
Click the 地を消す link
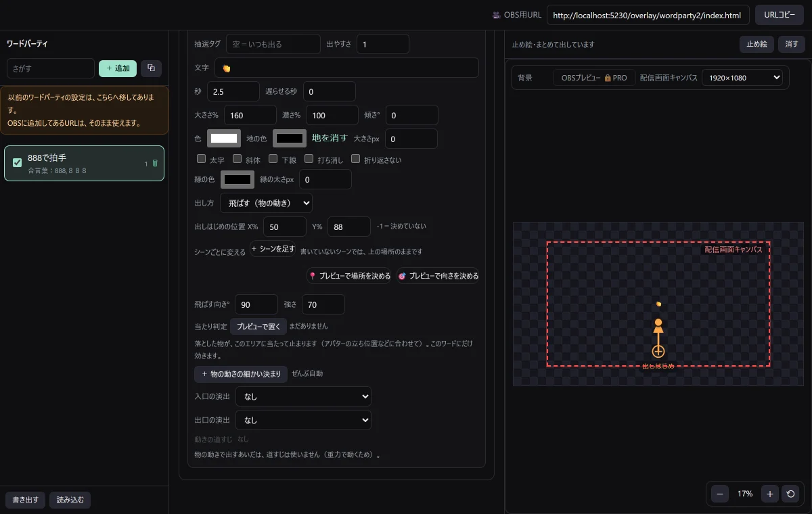point(330,138)
